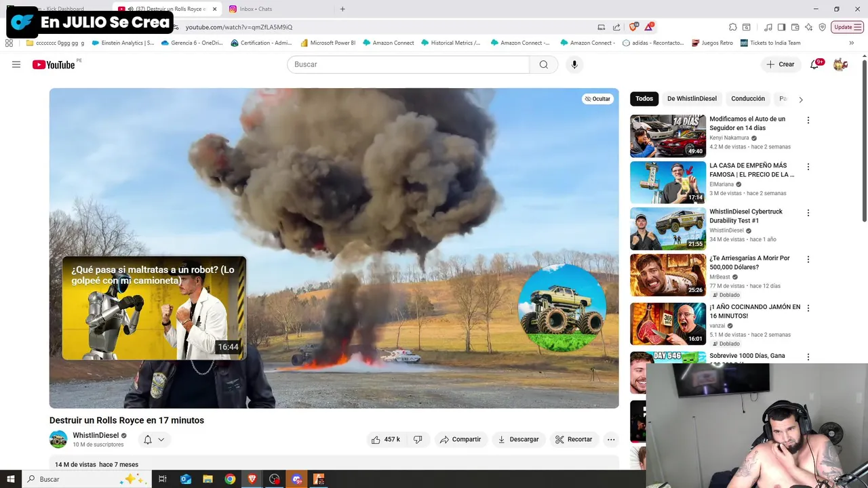
Task: Open the Brave Update menu button
Action: [x=848, y=27]
